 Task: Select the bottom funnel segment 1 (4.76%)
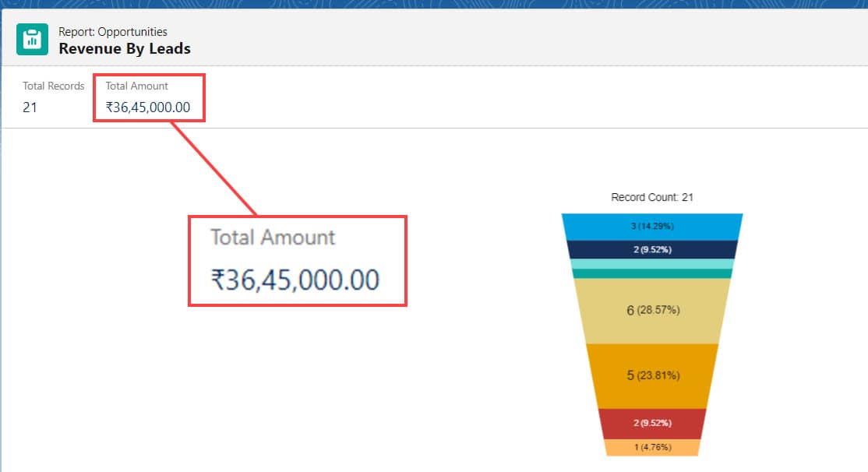pyautogui.click(x=652, y=447)
